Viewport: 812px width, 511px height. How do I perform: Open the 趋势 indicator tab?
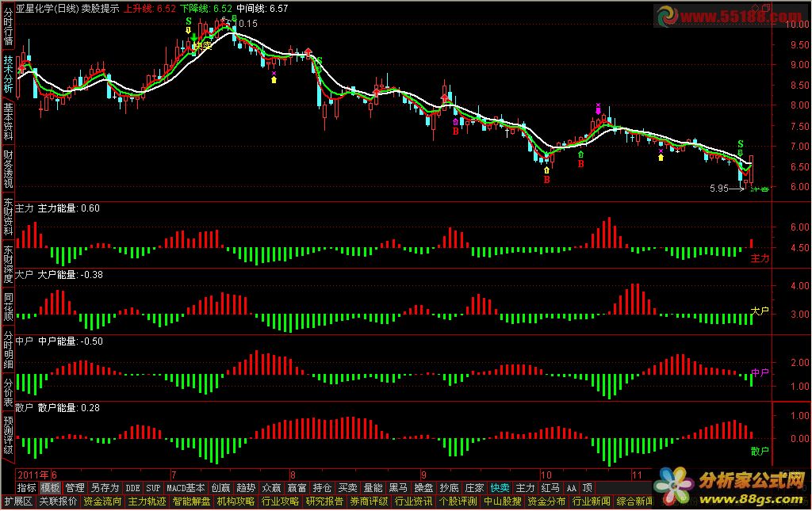(x=246, y=488)
